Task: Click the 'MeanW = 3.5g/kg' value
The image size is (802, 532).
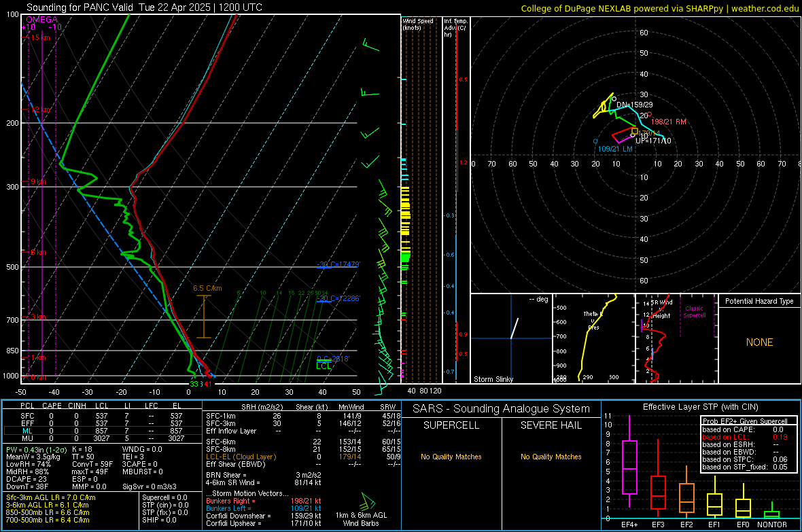Action: 33,457
